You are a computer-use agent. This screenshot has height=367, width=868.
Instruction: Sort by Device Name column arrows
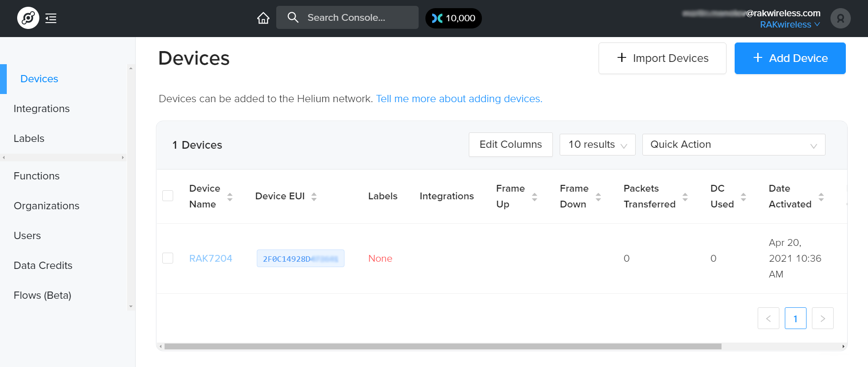tap(230, 197)
